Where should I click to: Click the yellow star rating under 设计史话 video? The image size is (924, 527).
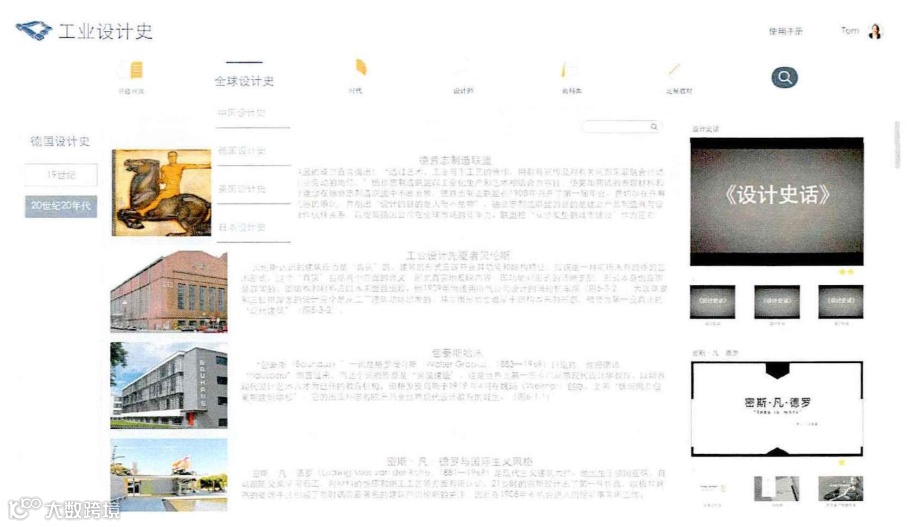point(846,272)
